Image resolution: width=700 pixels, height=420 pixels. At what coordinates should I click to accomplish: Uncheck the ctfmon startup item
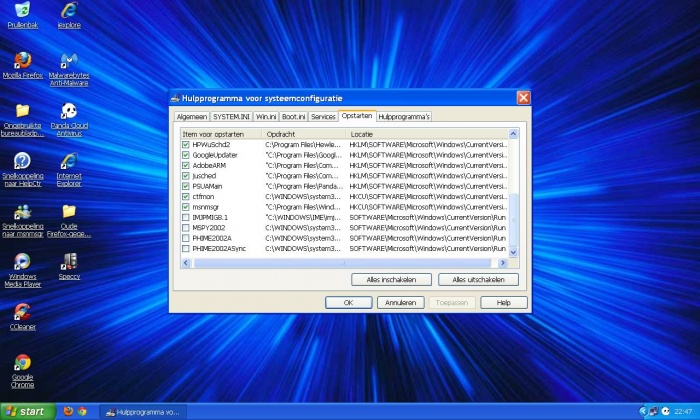click(186, 196)
